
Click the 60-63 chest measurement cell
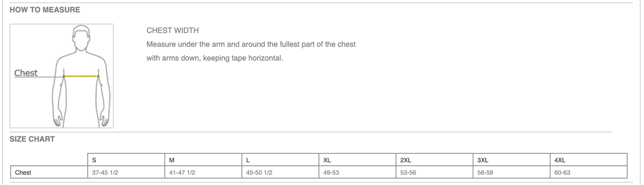[563, 172]
